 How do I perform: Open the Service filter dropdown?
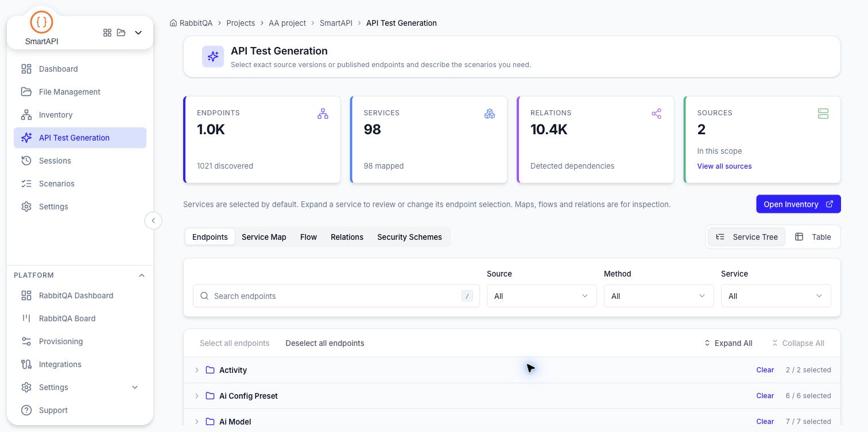tap(776, 296)
